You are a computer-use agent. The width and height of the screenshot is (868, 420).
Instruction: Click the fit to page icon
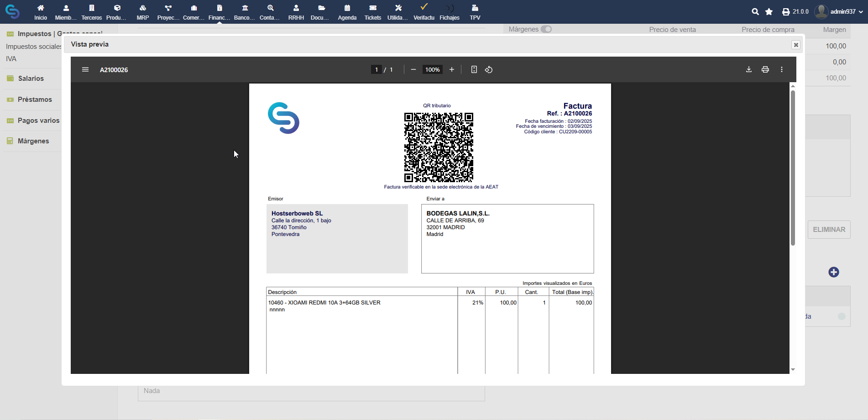click(x=474, y=69)
